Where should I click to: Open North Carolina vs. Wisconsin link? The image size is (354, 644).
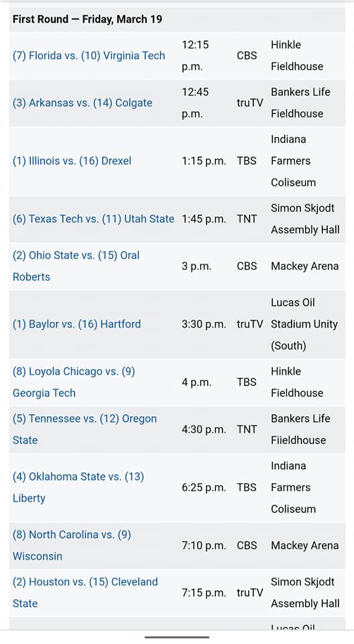click(x=72, y=545)
